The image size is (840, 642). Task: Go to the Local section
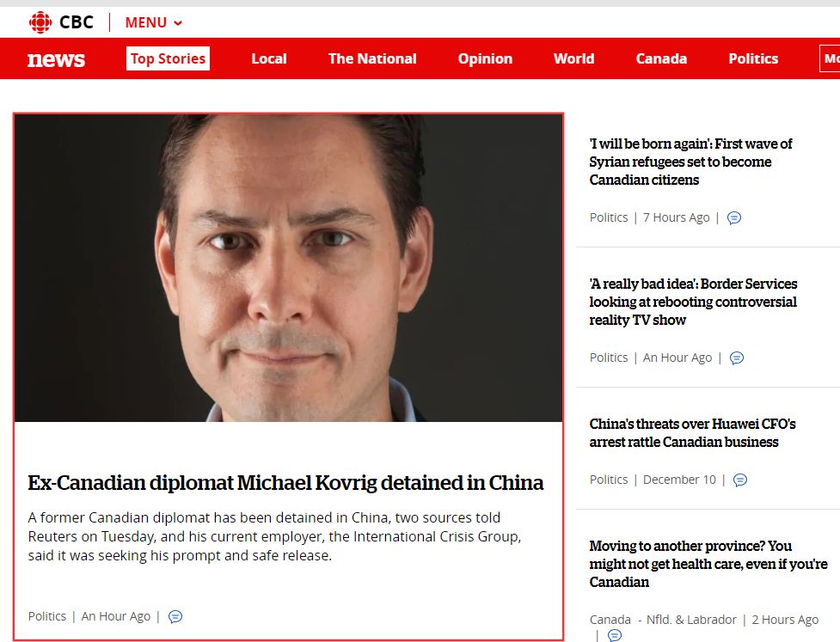269,58
